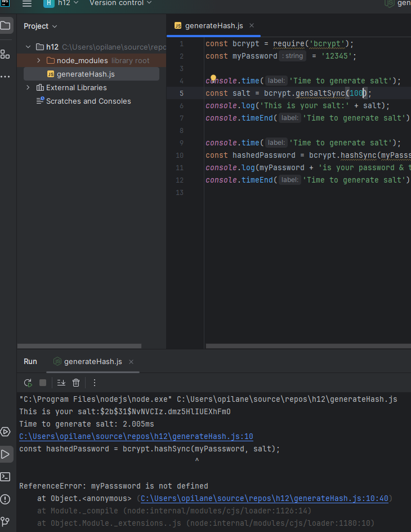
Task: Open the h12 project dropdown
Action: click(x=68, y=3)
